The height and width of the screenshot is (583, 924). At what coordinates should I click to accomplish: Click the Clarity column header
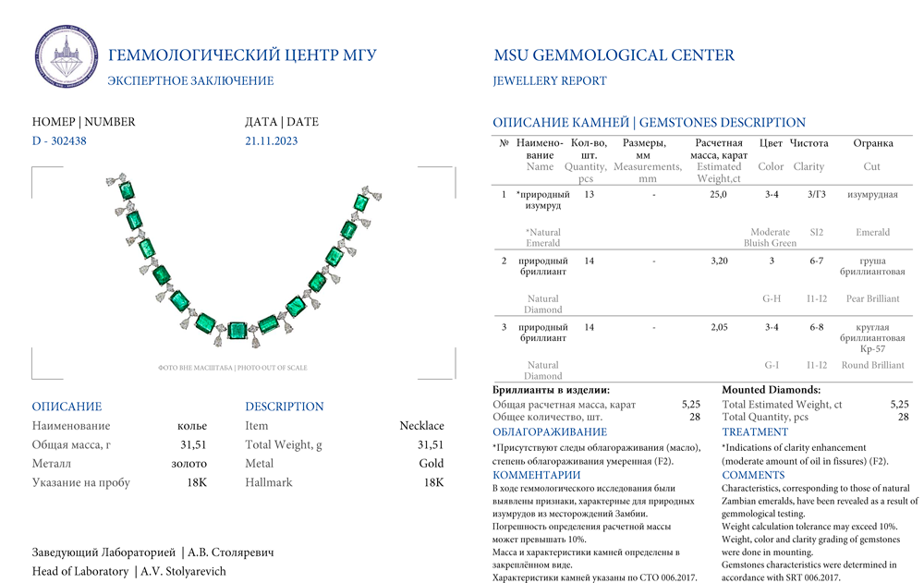point(808,167)
